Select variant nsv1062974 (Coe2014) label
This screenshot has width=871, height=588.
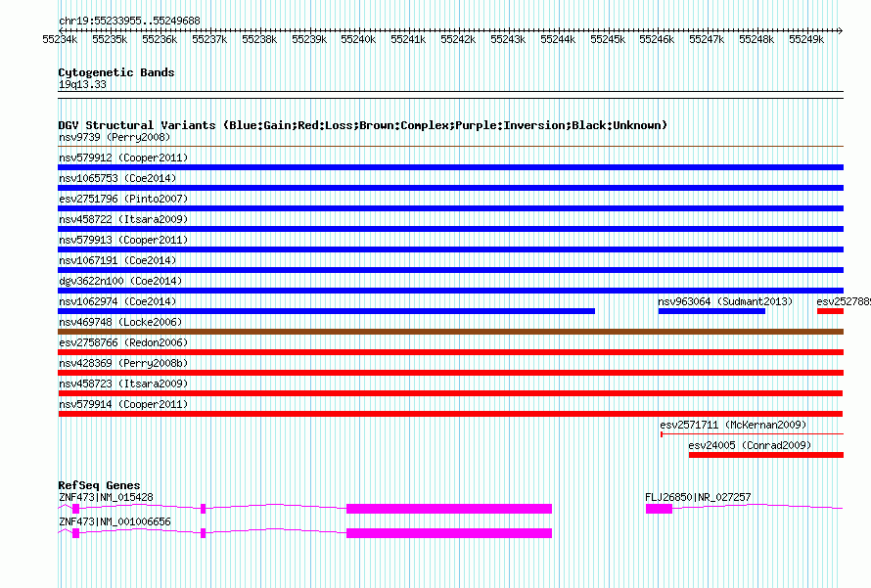click(117, 301)
